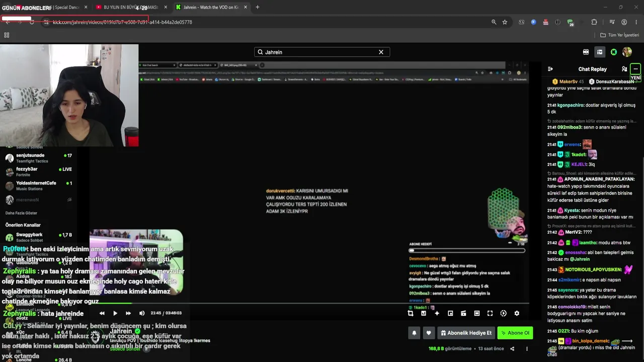The width and height of the screenshot is (644, 362).
Task: Click the red flag extension icon
Action: click(x=545, y=22)
